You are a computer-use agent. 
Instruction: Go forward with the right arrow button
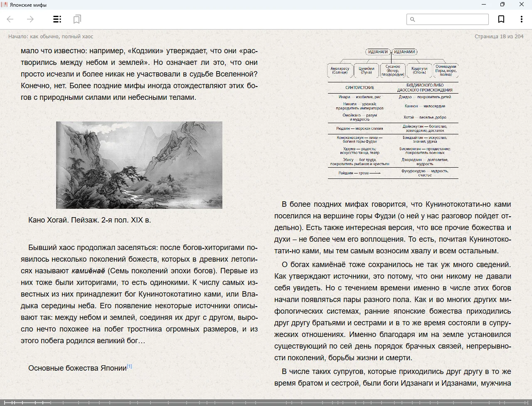point(30,19)
